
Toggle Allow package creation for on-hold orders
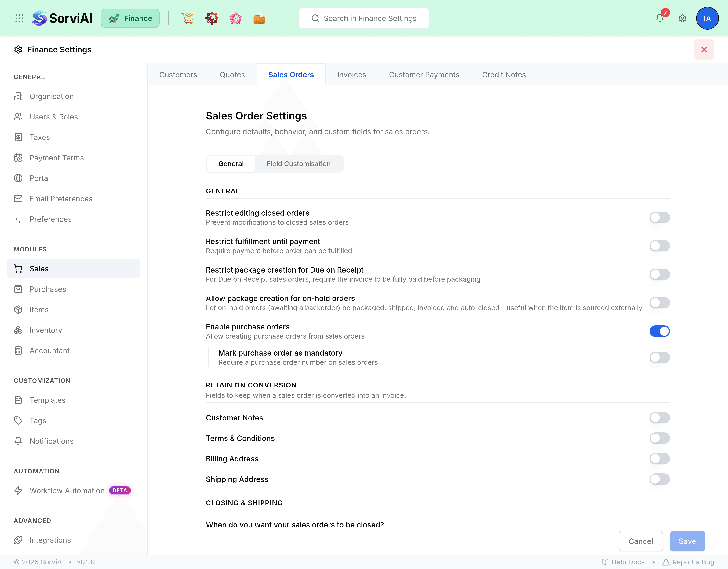tap(659, 303)
